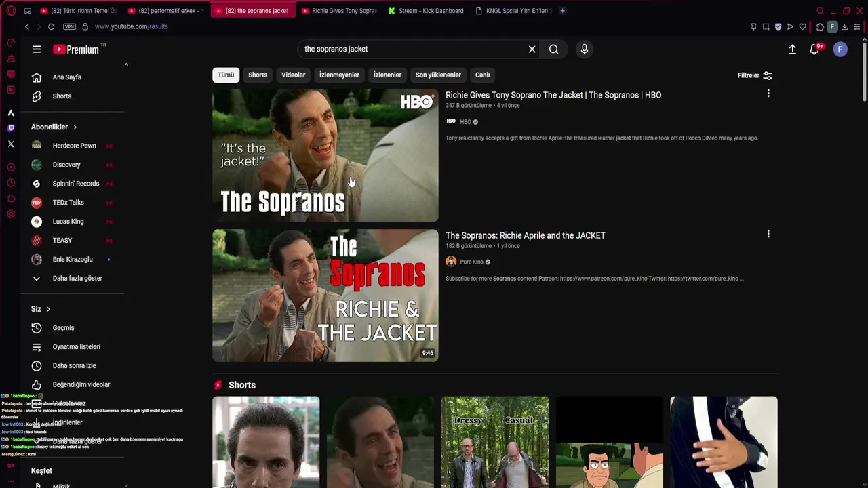Open Opera sidebar settings gear
This screenshot has height=488, width=868.
point(11,214)
